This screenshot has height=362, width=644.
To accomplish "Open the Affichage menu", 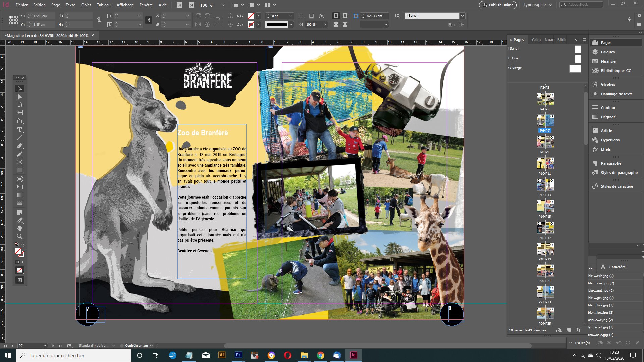I will point(125,5).
